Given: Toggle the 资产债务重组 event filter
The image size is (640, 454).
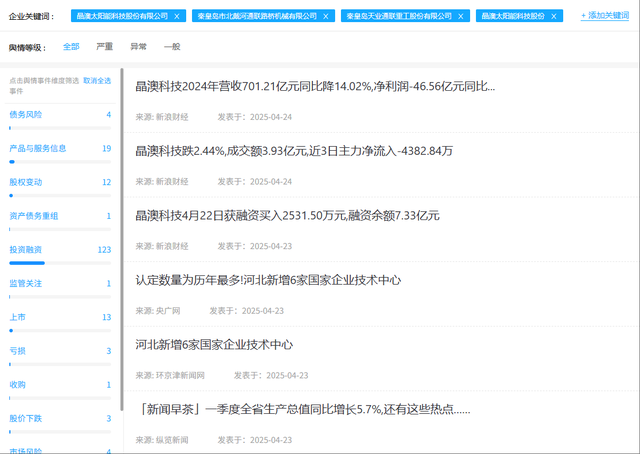Looking at the screenshot, I should pyautogui.click(x=34, y=216).
